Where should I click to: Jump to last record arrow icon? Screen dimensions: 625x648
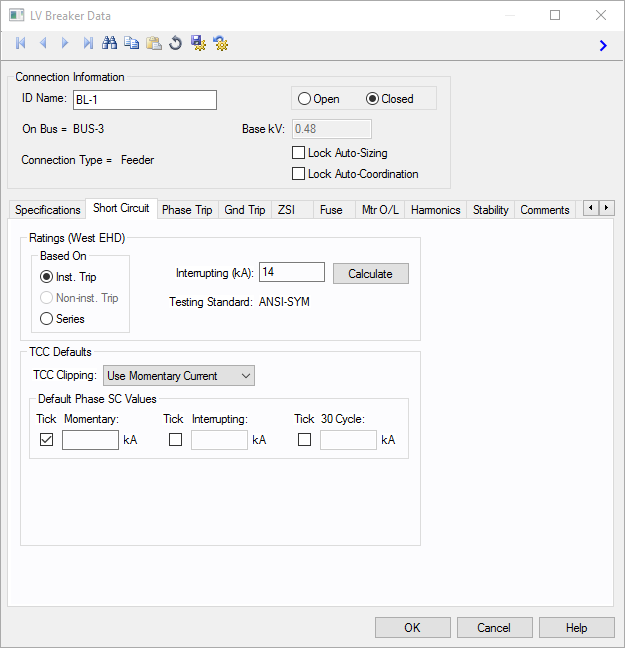[88, 43]
